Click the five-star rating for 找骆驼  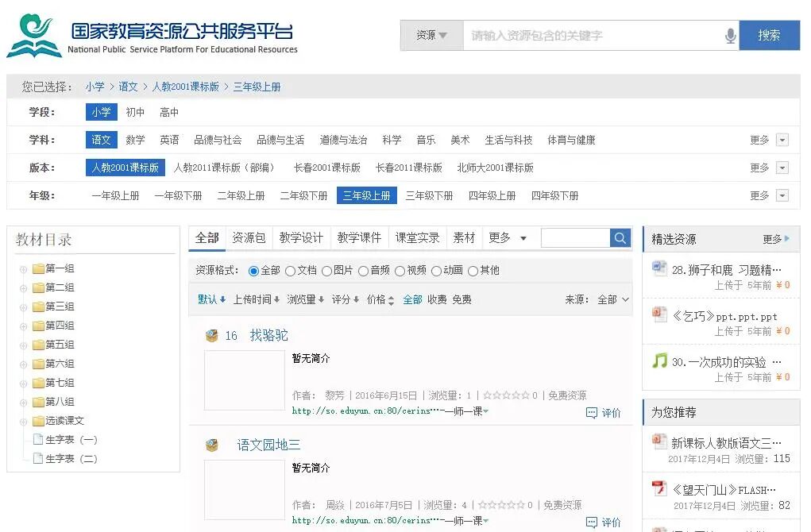[x=506, y=395]
